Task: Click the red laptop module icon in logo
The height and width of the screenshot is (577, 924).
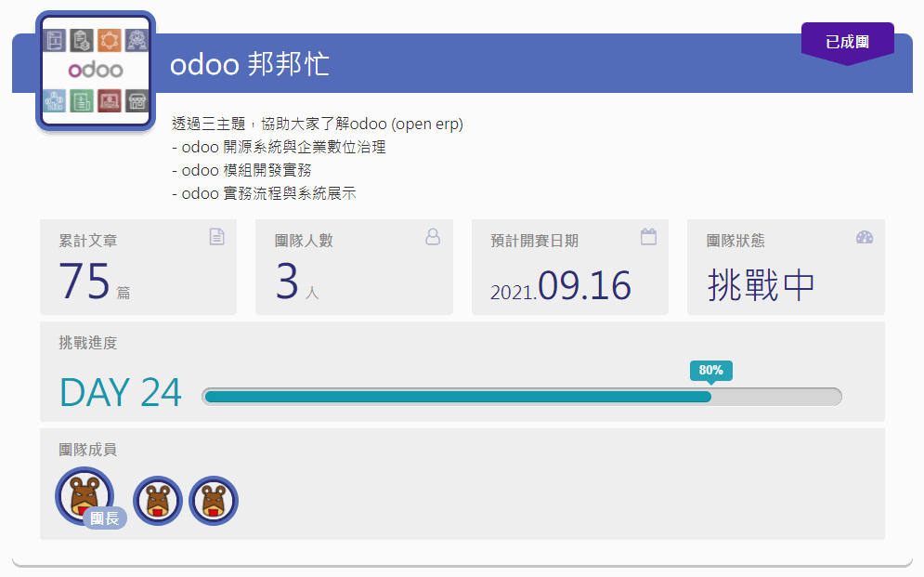Action: point(109,101)
